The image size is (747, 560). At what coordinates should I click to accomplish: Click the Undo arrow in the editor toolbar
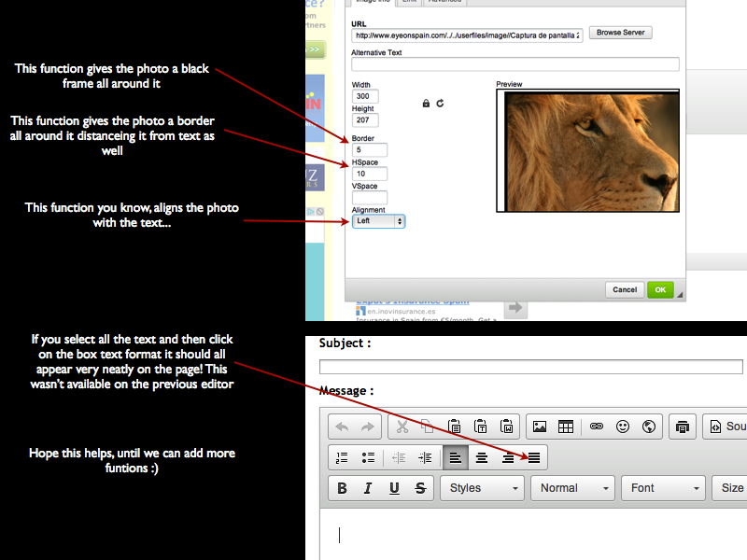[342, 427]
